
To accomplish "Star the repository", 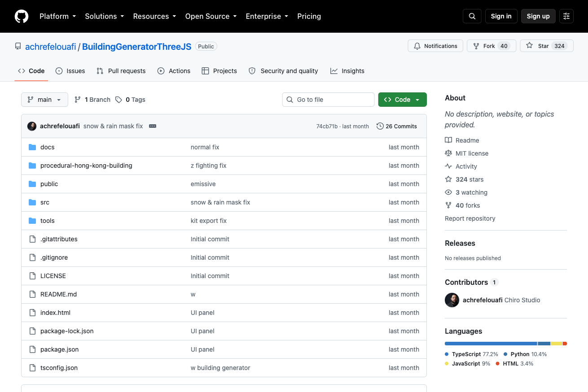I will click(547, 46).
